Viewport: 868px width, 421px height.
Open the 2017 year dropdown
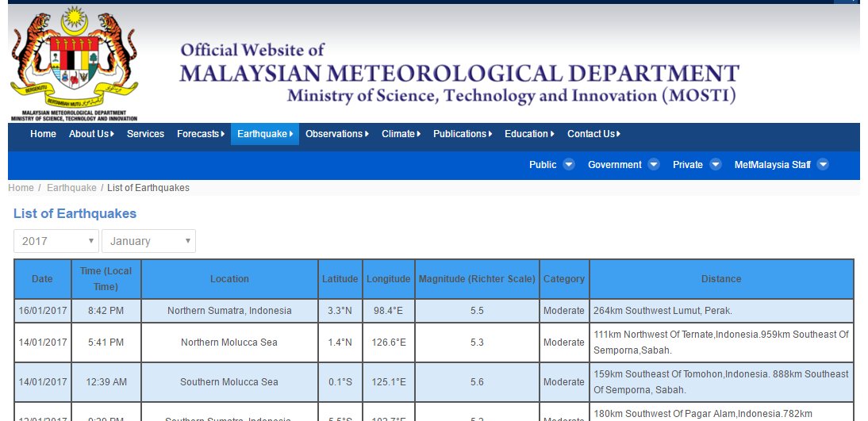56,241
